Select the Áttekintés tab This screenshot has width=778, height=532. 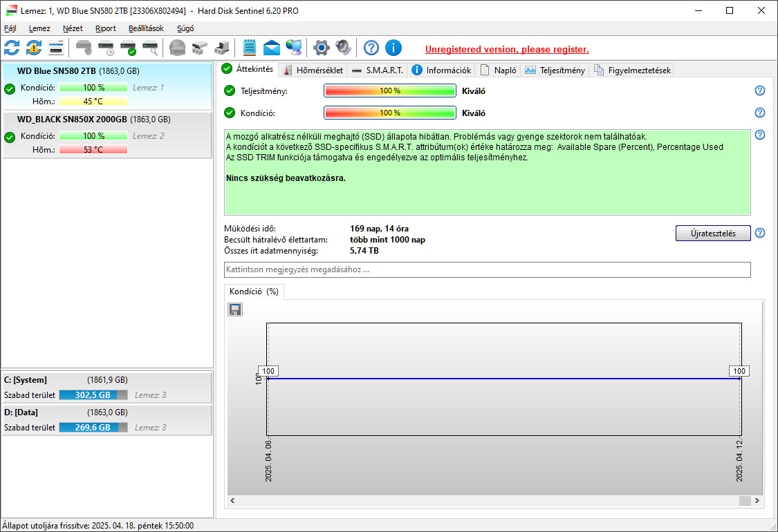(248, 69)
